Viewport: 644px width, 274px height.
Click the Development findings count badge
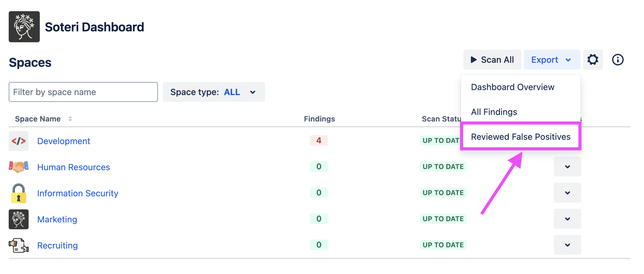(x=319, y=140)
